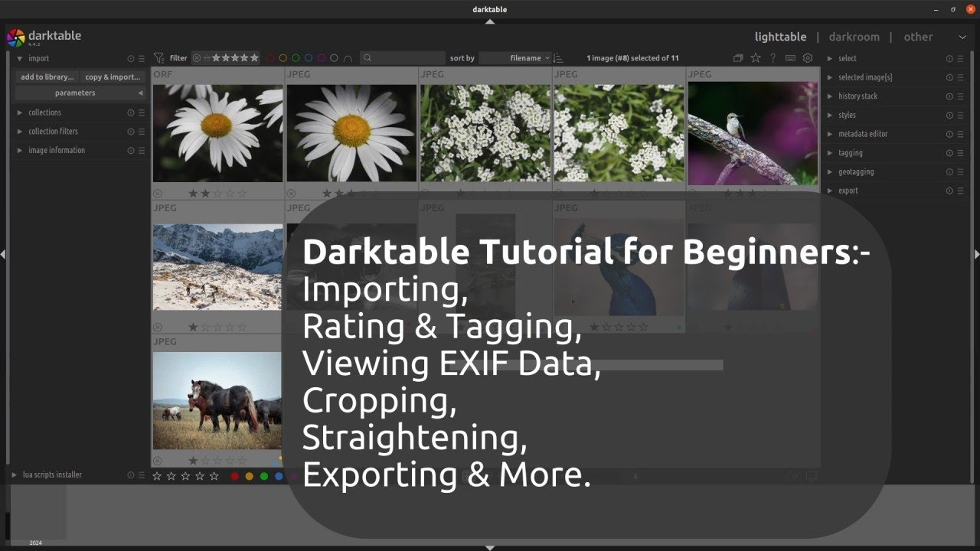The image size is (980, 551).
Task: Expand the tagging module
Action: [830, 153]
